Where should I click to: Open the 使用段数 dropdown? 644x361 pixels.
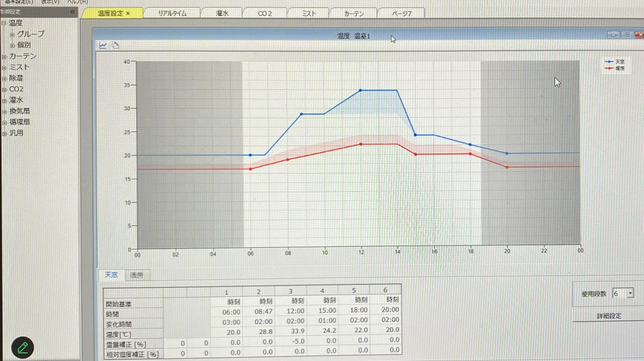(x=630, y=293)
